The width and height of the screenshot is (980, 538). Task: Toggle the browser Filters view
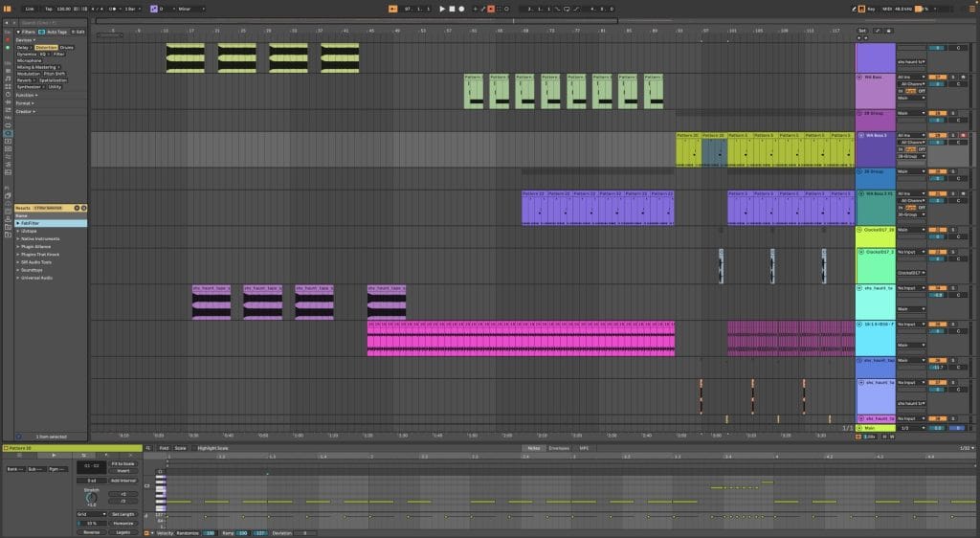click(28, 32)
